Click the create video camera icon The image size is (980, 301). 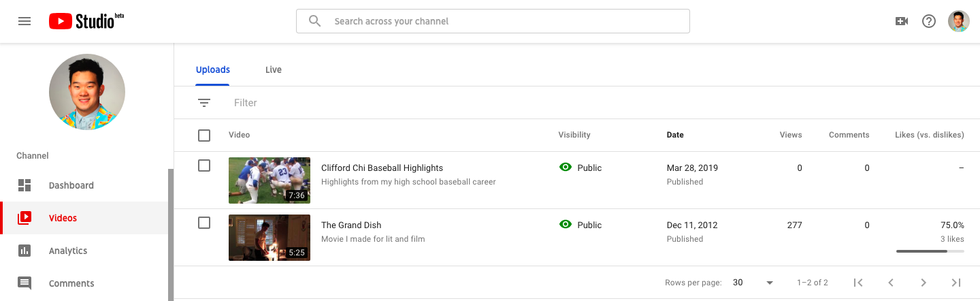coord(902,21)
